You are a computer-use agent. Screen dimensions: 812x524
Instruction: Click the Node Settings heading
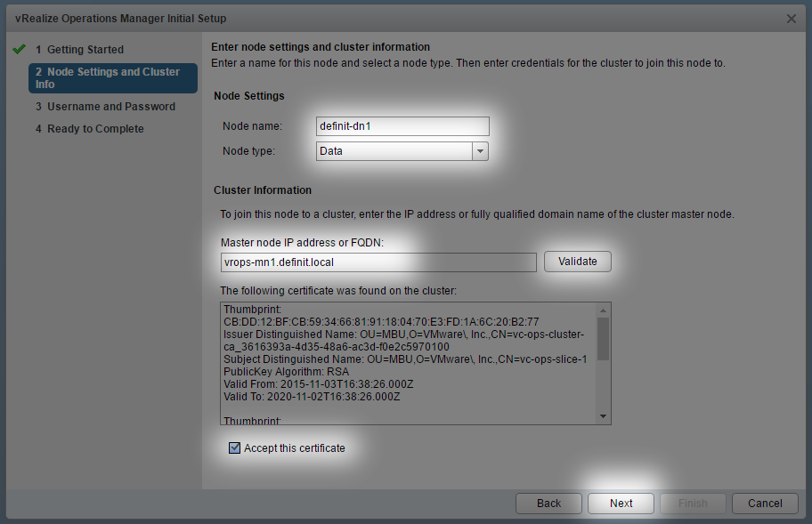coord(249,96)
